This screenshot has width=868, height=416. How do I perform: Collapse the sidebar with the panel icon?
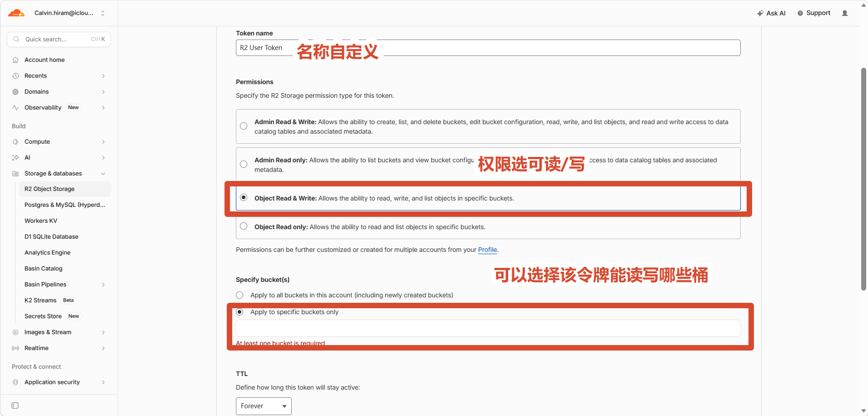pos(15,406)
